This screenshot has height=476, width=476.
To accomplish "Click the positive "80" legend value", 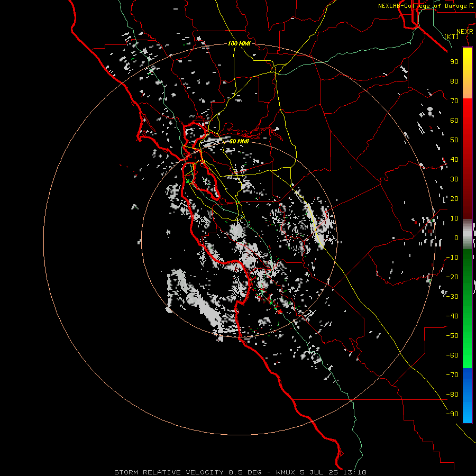I will click(454, 81).
